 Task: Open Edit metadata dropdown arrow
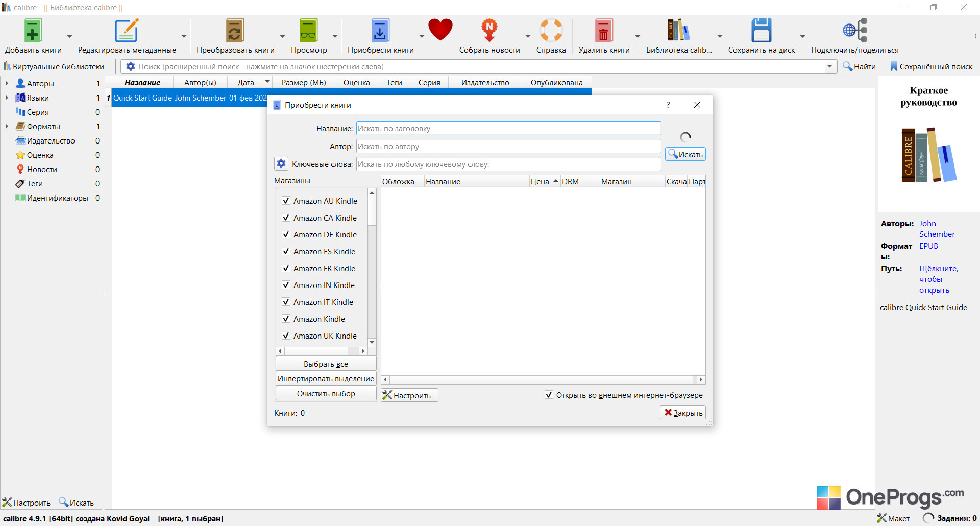184,36
